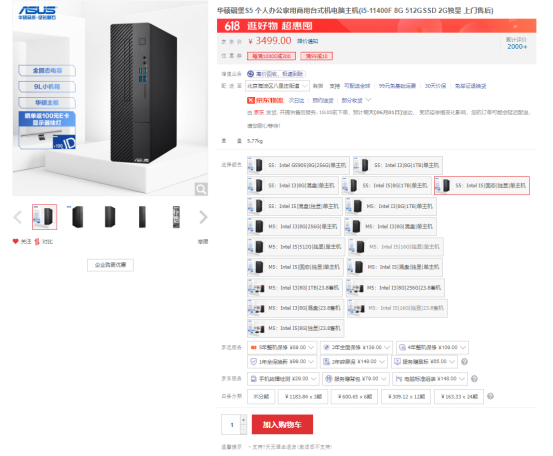
Task: Click the red add to cart button
Action: tap(282, 424)
